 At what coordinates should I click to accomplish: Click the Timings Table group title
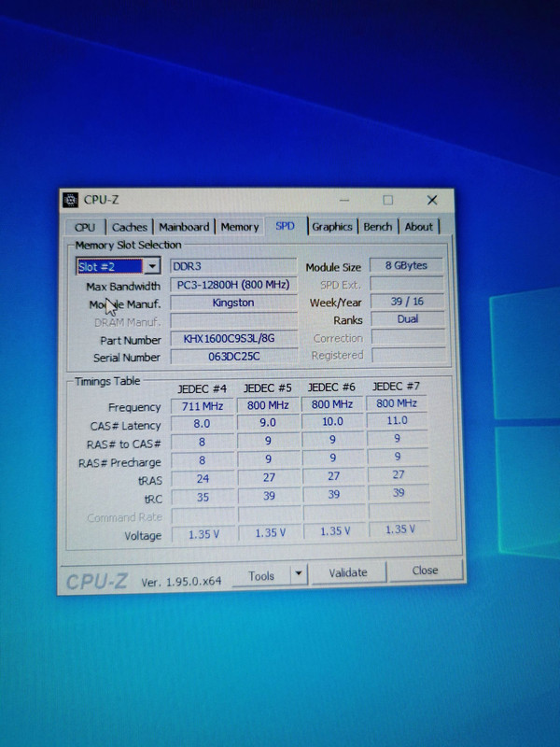(107, 381)
